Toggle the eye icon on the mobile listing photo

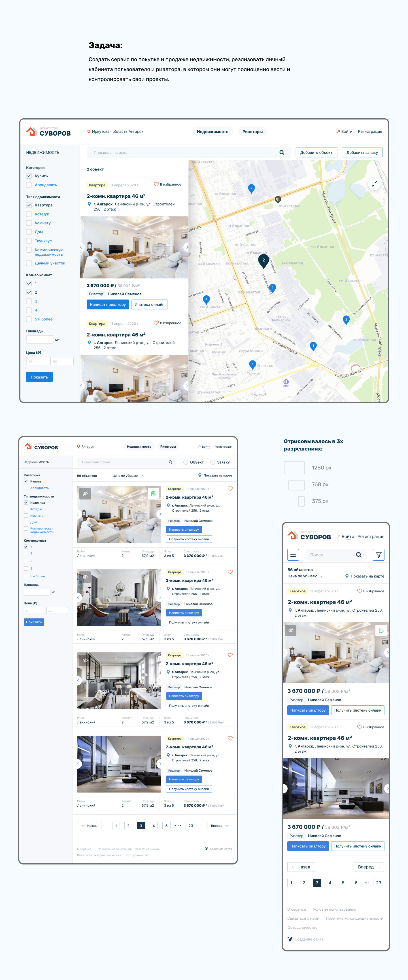tap(291, 630)
